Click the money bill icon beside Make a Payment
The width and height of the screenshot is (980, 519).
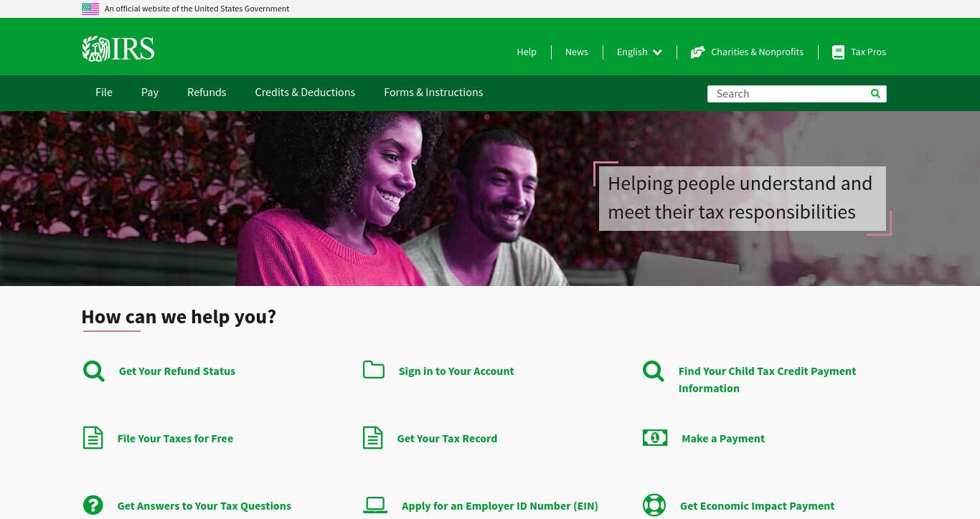coord(655,437)
